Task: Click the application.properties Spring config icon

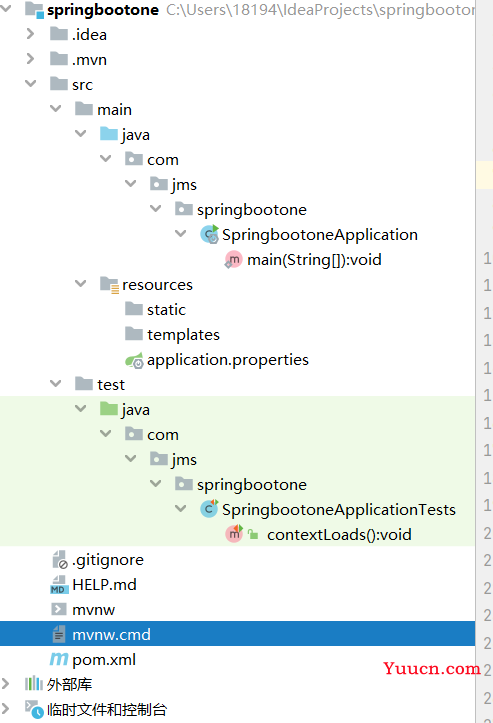Action: tap(134, 360)
